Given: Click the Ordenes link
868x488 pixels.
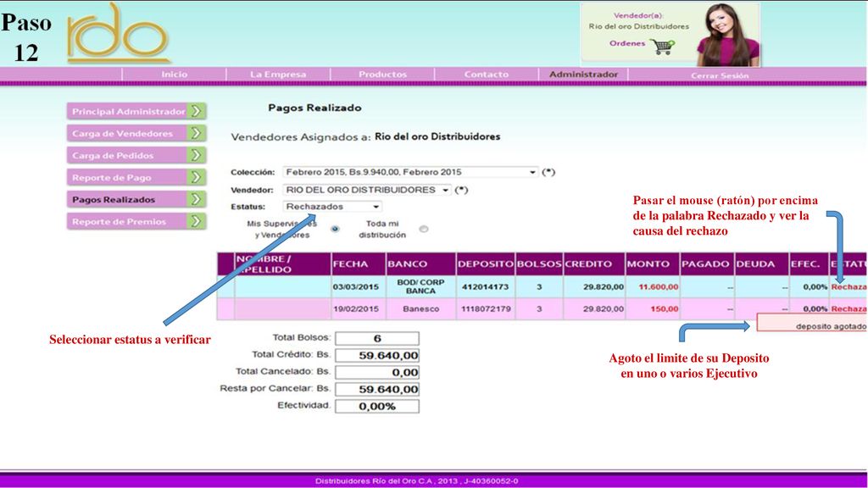Looking at the screenshot, I should tap(627, 43).
